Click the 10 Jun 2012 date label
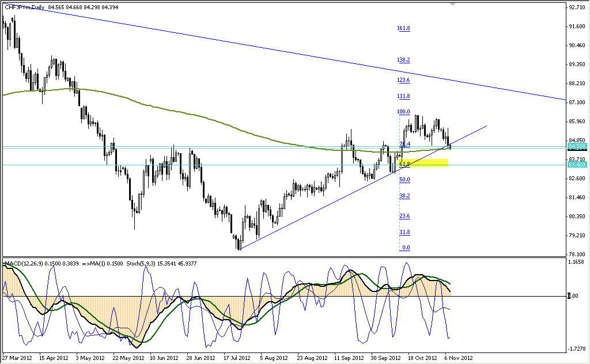 (164, 358)
